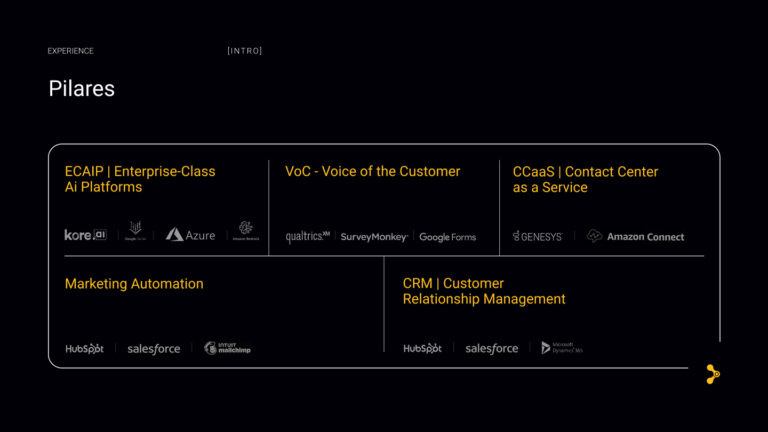Click Salesforce logo in the CRM section
The width and height of the screenshot is (768, 432).
point(492,349)
